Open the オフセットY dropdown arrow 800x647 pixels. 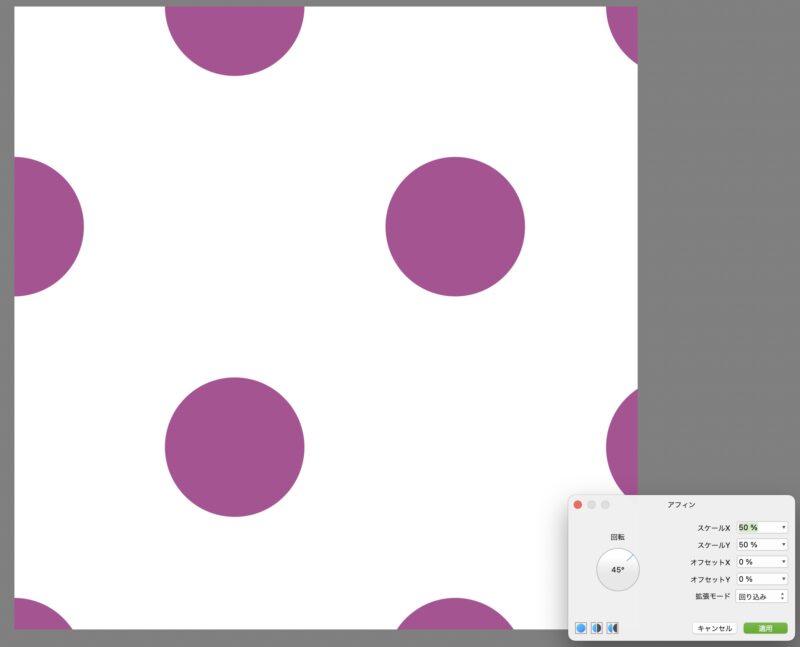pyautogui.click(x=784, y=579)
